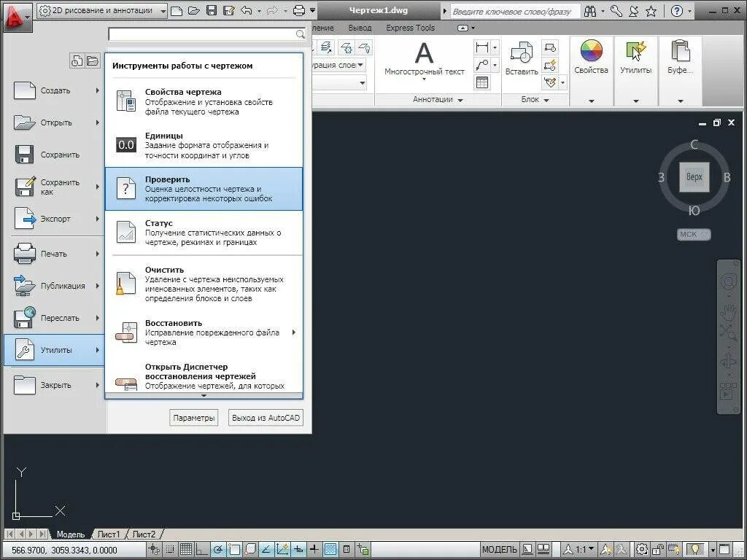Open the Utilities ribbon panel icon
747x560 pixels.
(x=635, y=51)
